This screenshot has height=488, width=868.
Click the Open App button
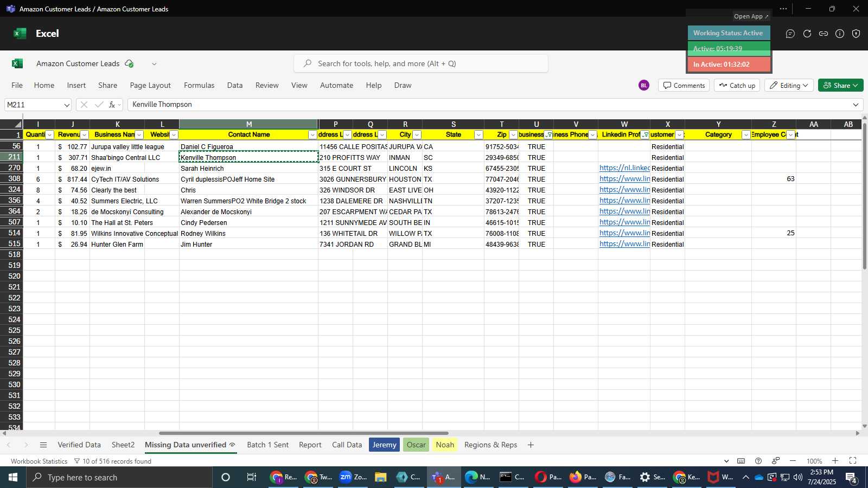(x=751, y=16)
